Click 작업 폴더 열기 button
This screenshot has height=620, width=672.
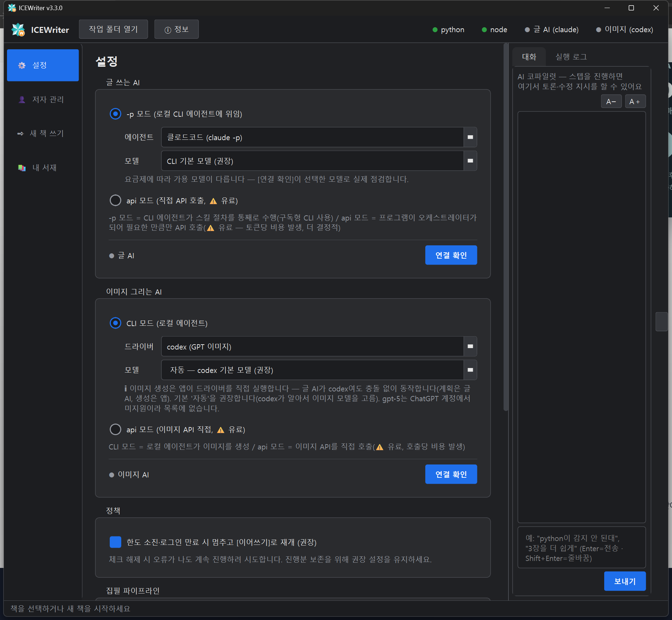pyautogui.click(x=114, y=29)
